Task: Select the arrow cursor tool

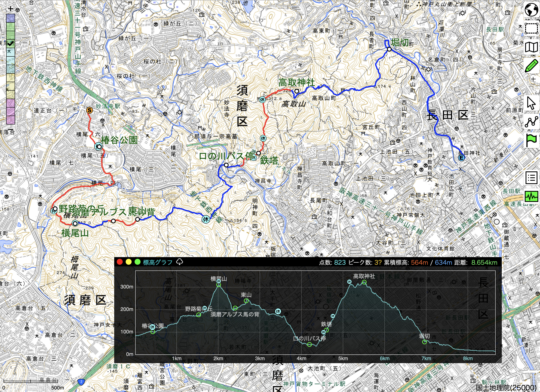Action: [x=531, y=103]
